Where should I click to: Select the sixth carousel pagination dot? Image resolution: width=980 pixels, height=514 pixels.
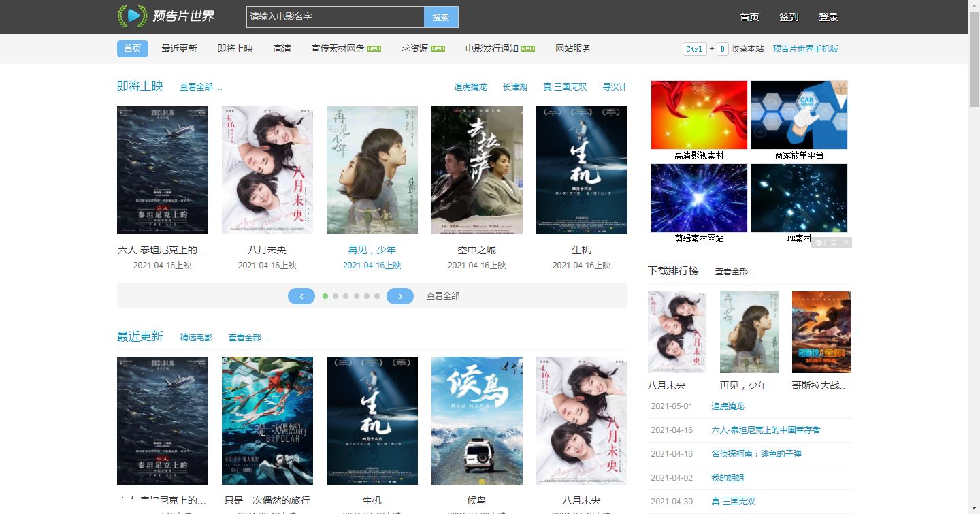coord(377,296)
